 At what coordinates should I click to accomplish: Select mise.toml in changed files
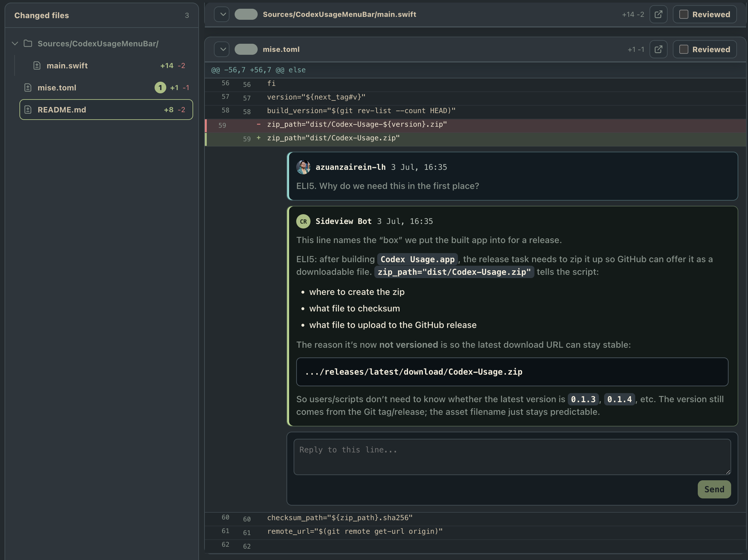[x=106, y=87]
